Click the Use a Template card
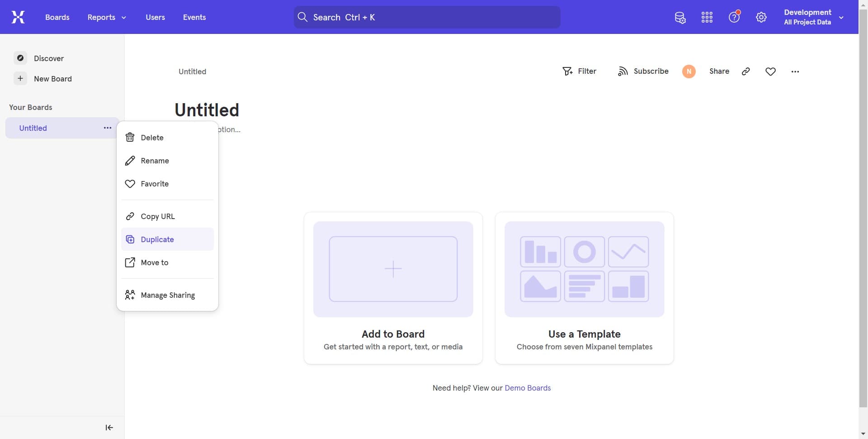The height and width of the screenshot is (439, 868). 584,288
